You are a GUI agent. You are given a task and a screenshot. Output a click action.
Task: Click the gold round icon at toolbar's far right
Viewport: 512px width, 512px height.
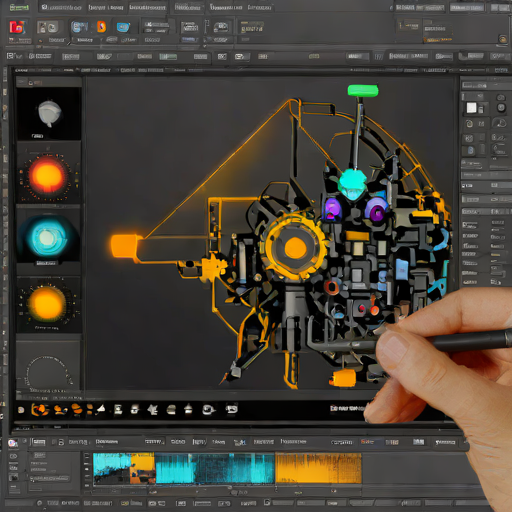[x=503, y=39]
